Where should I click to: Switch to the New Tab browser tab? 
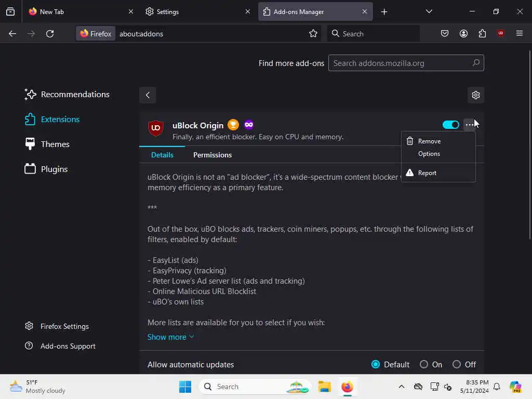pos(80,11)
